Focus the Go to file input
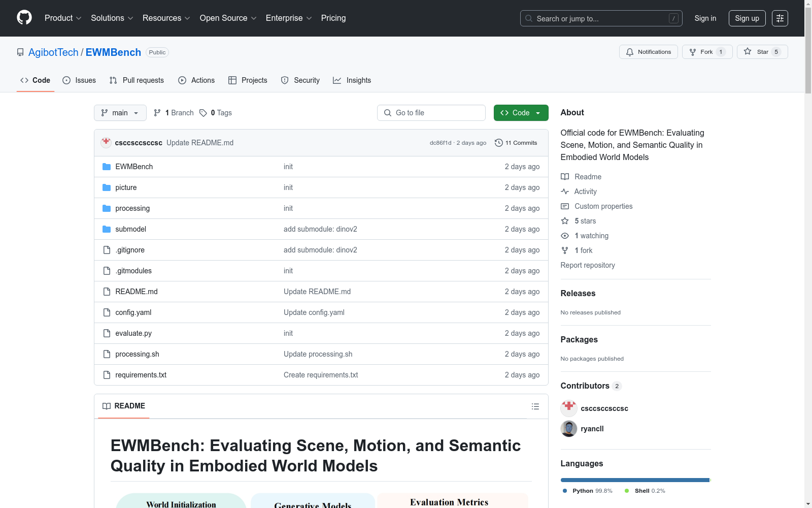Screen dimensions: 812x508 [x=431, y=113]
